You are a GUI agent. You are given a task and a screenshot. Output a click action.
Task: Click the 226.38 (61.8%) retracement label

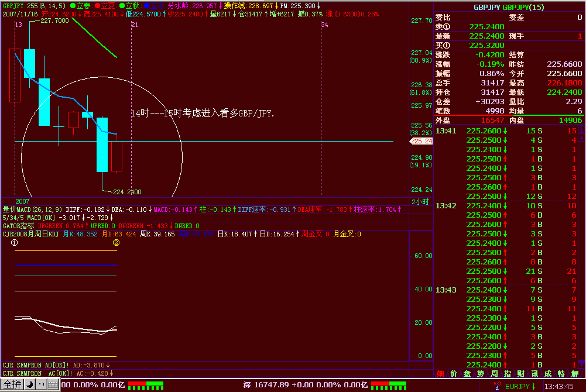(x=421, y=88)
